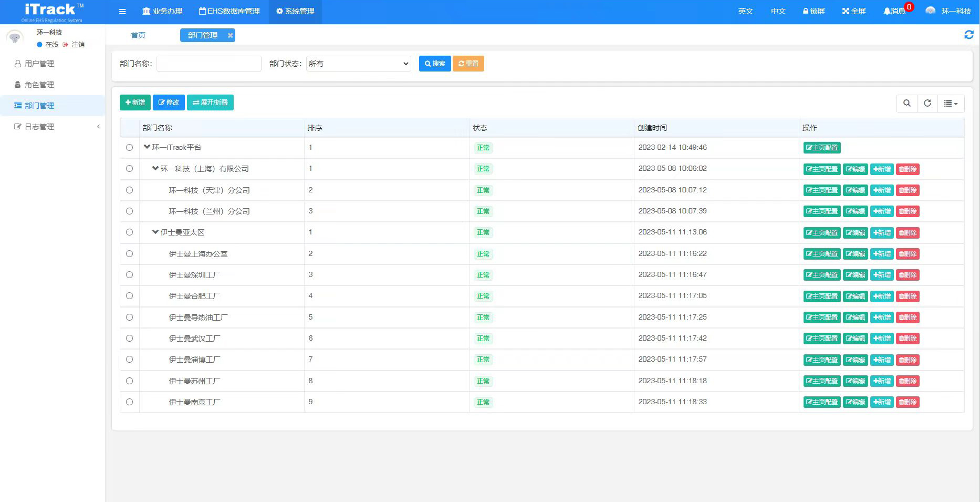The image size is (980, 502).
Task: Click the sidebar user avatar
Action: click(15, 38)
